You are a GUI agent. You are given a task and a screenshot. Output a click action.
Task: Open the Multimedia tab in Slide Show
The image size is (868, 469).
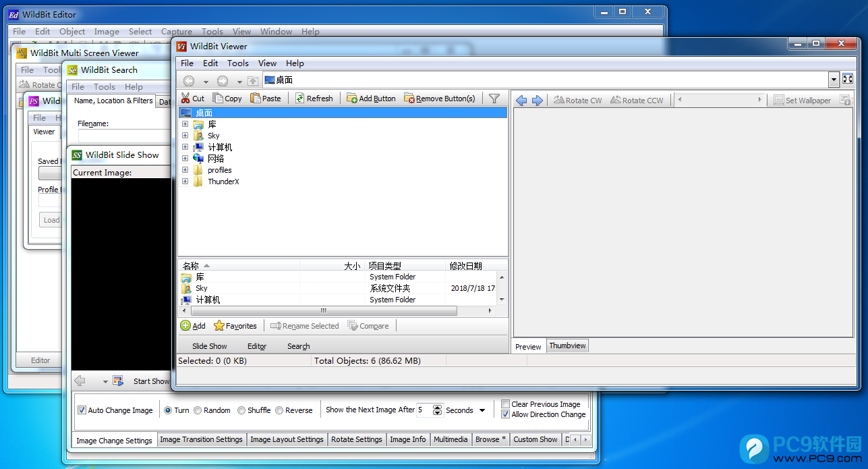pos(451,439)
